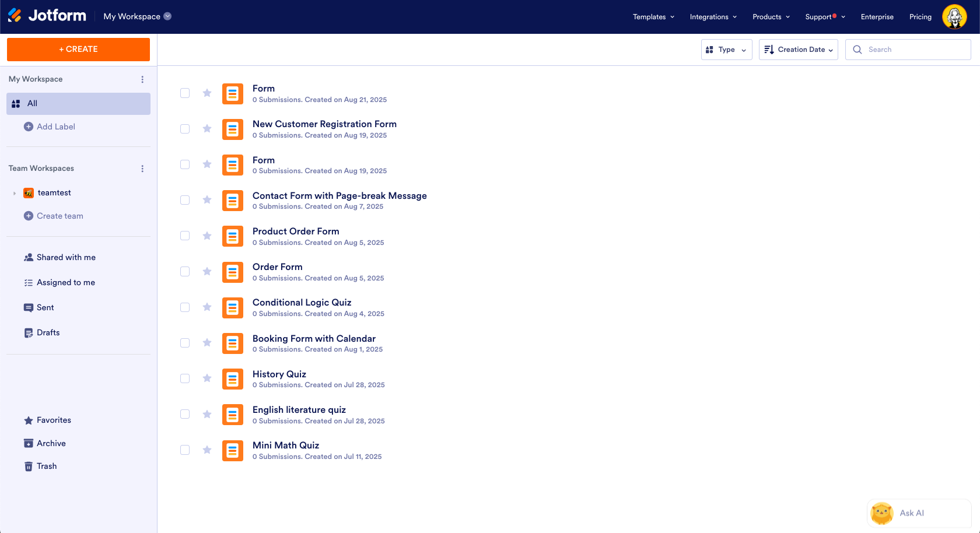The height and width of the screenshot is (533, 980).
Task: Click the Shared with me people icon
Action: point(28,257)
